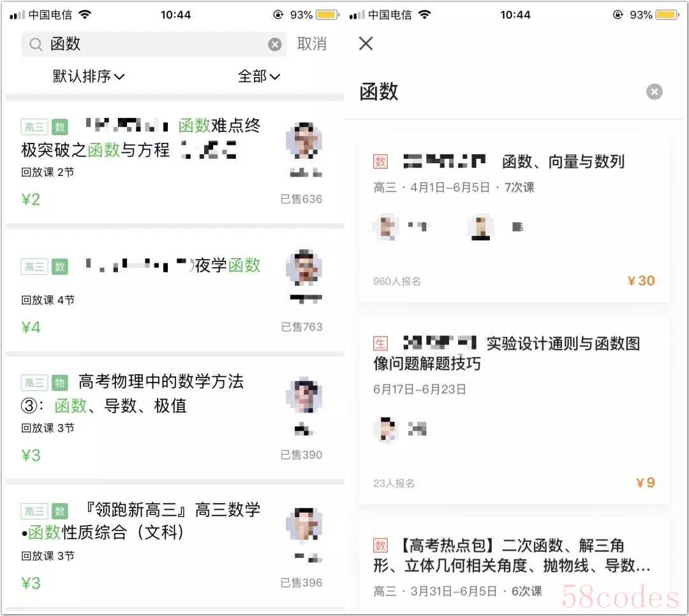Expand the 全部 filter dropdown
The height and width of the screenshot is (616, 689).
point(259,77)
